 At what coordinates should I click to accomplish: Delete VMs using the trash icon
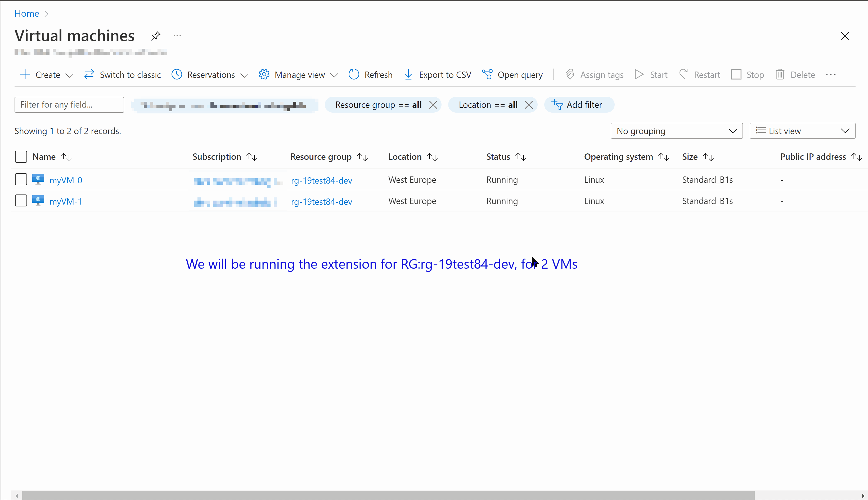pos(780,74)
